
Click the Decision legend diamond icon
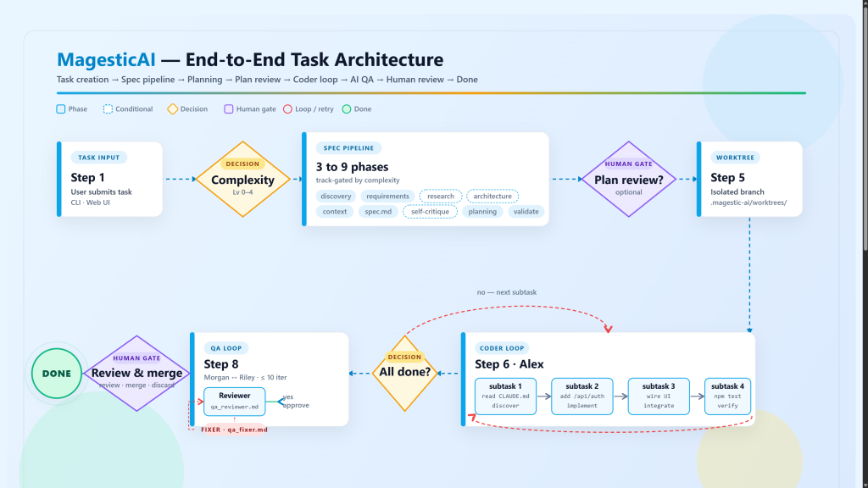click(x=173, y=109)
